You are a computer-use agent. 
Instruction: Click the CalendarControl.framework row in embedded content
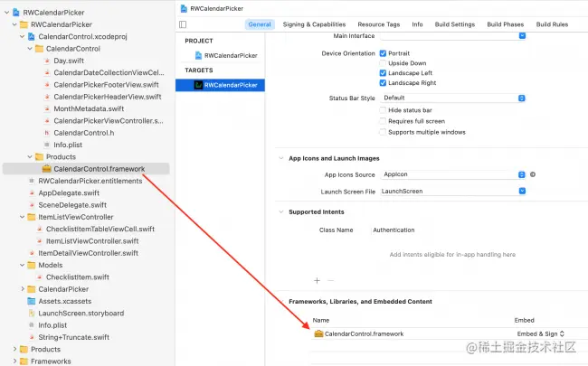[449, 333]
